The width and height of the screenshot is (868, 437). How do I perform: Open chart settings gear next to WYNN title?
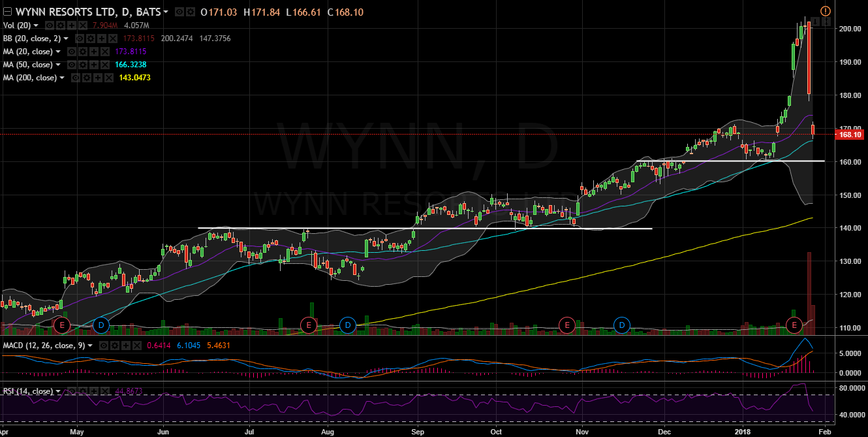[x=191, y=12]
